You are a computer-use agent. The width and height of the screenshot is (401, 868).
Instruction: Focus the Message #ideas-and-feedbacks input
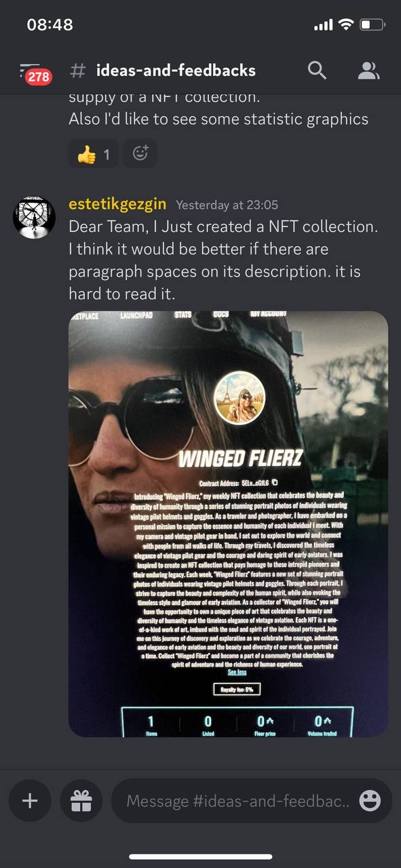tap(238, 801)
